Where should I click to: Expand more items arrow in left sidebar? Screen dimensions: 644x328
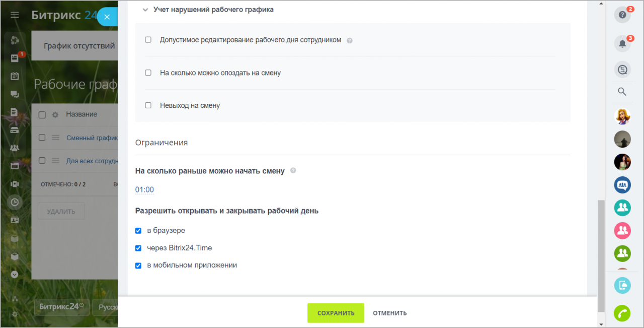(15, 275)
